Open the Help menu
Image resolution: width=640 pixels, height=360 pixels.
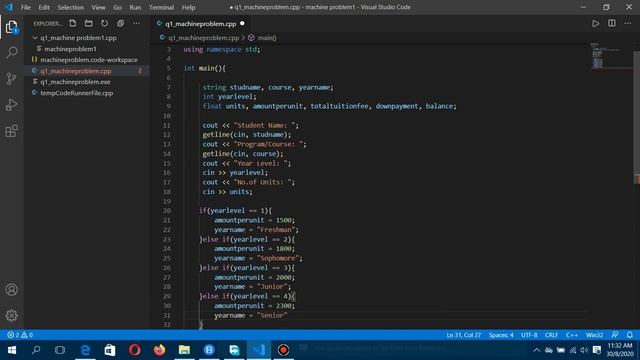point(188,7)
